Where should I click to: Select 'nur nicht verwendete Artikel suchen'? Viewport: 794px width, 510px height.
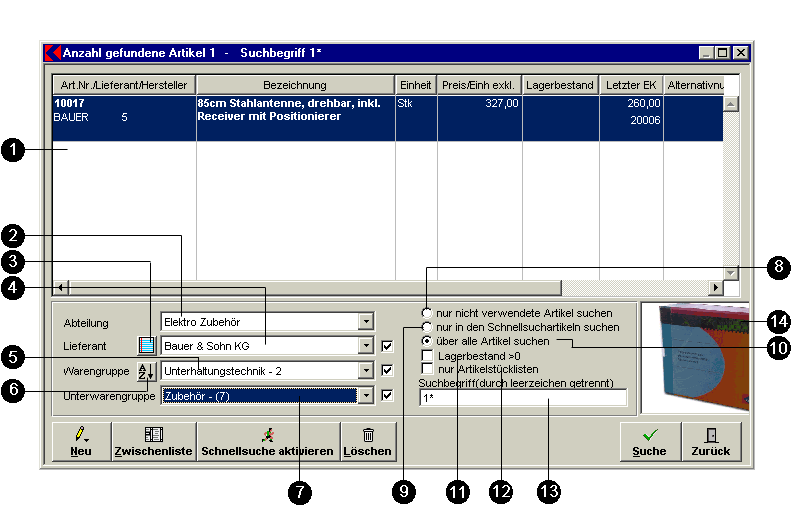427,313
